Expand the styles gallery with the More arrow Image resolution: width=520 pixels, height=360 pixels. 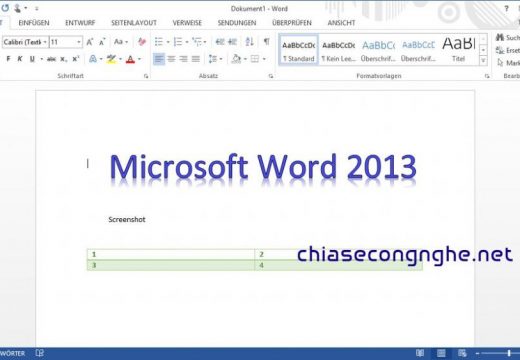[483, 61]
